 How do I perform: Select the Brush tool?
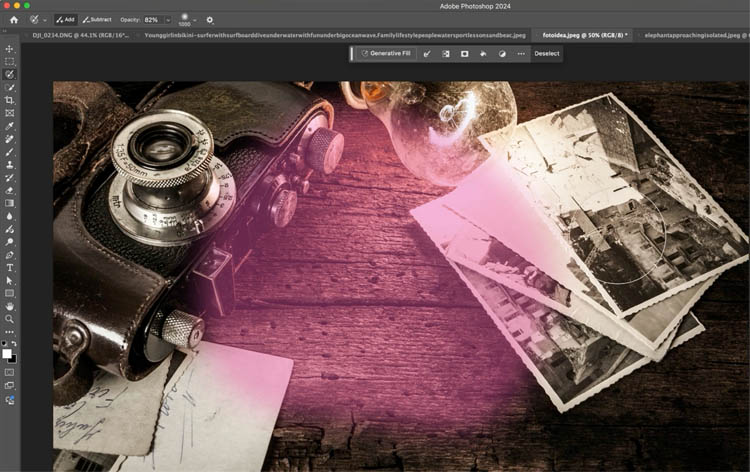point(9,152)
